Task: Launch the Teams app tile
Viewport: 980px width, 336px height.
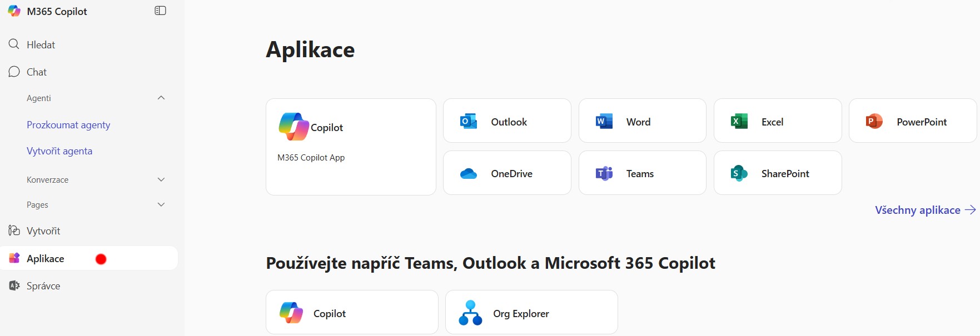Action: point(643,173)
